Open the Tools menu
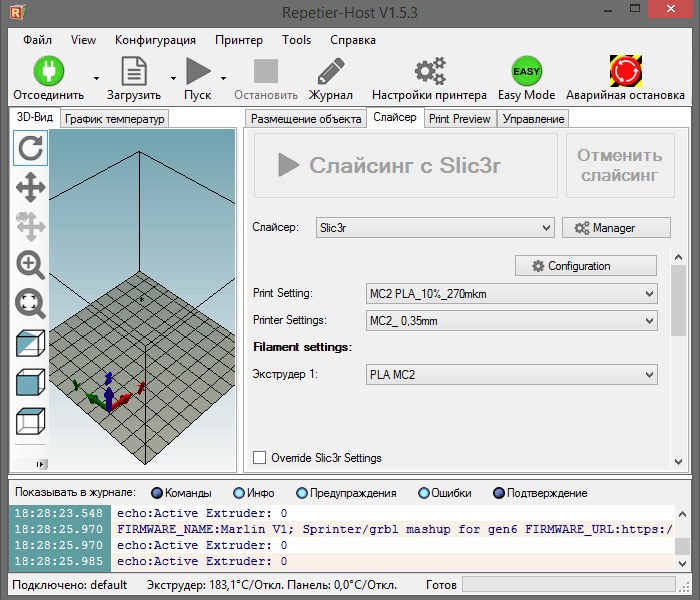Screen dimensions: 700x600 pos(296,40)
